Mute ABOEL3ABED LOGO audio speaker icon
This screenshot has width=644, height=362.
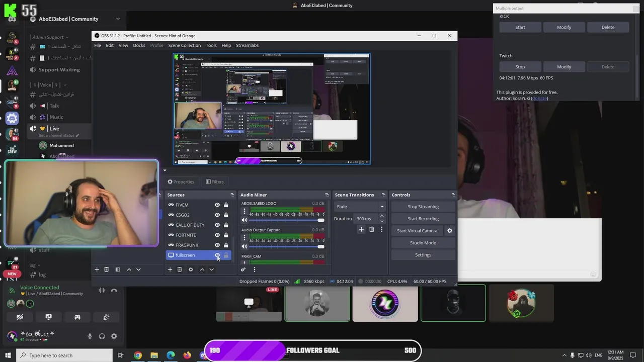coord(245,220)
